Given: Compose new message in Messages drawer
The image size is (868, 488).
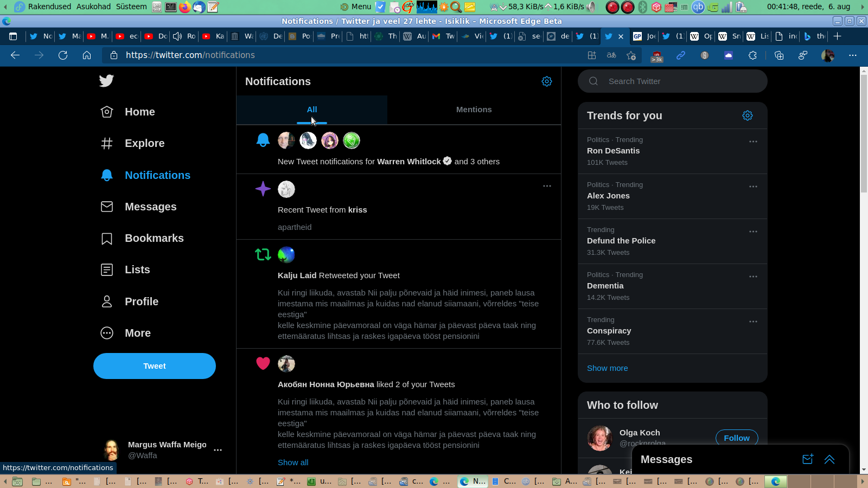Looking at the screenshot, I should (x=808, y=459).
